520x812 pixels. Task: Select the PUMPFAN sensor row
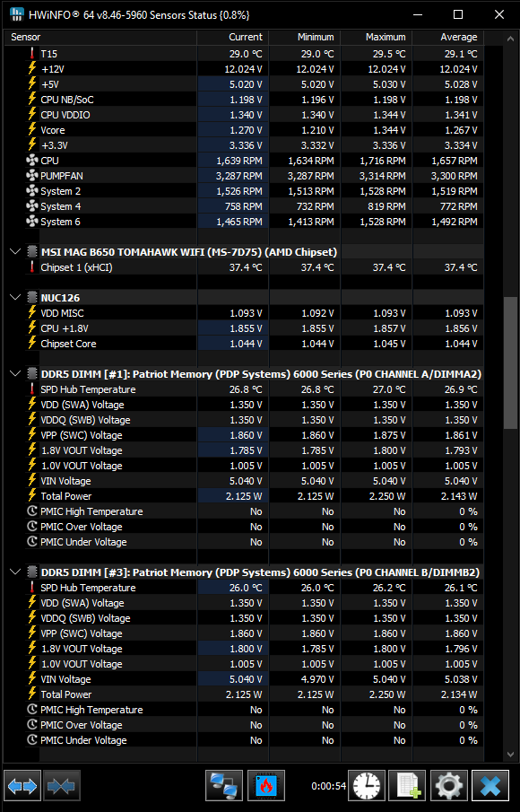244,176
